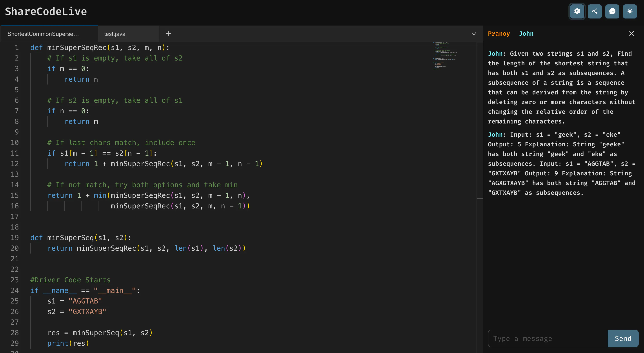This screenshot has width=644, height=353.
Task: Click 'res = minSuperSeq(s1, s2)' line
Action: tap(100, 333)
